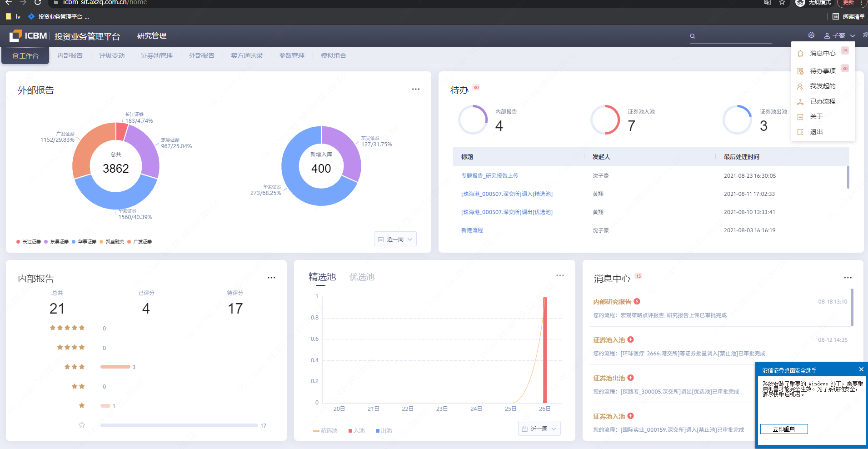Viewport: 868px width, 449px height.
Task: Click 最后处理时间 column header
Action: pyautogui.click(x=741, y=157)
